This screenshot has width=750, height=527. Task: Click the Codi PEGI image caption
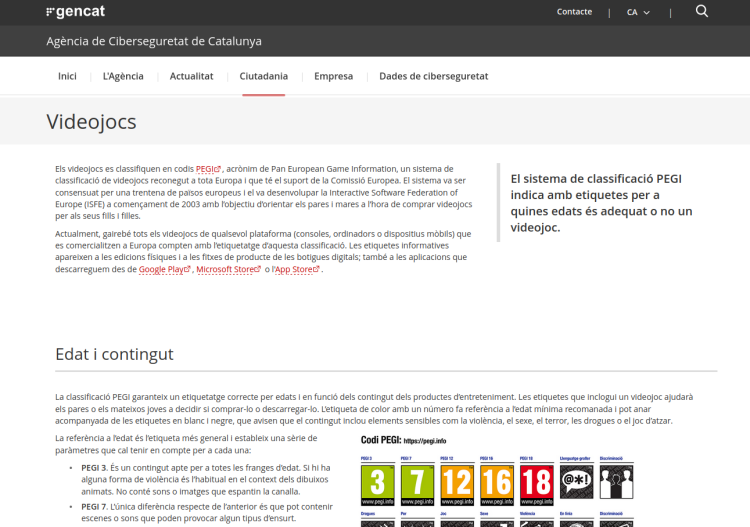click(x=403, y=440)
